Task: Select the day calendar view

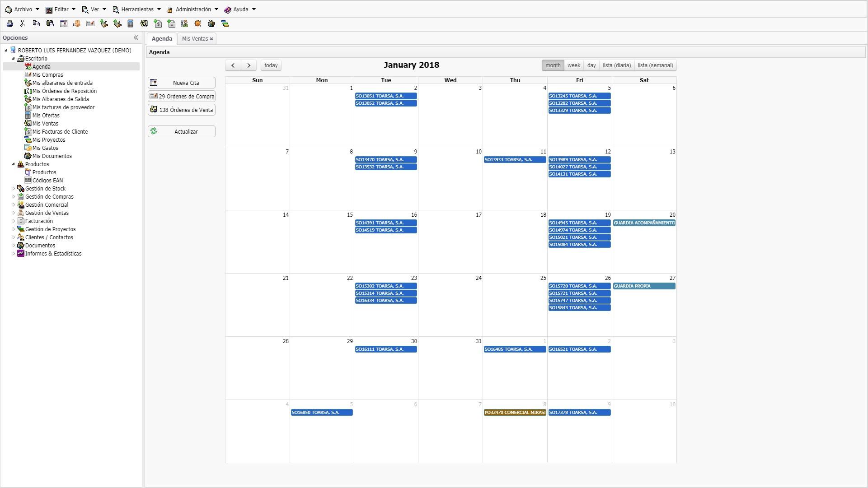Action: tap(591, 65)
